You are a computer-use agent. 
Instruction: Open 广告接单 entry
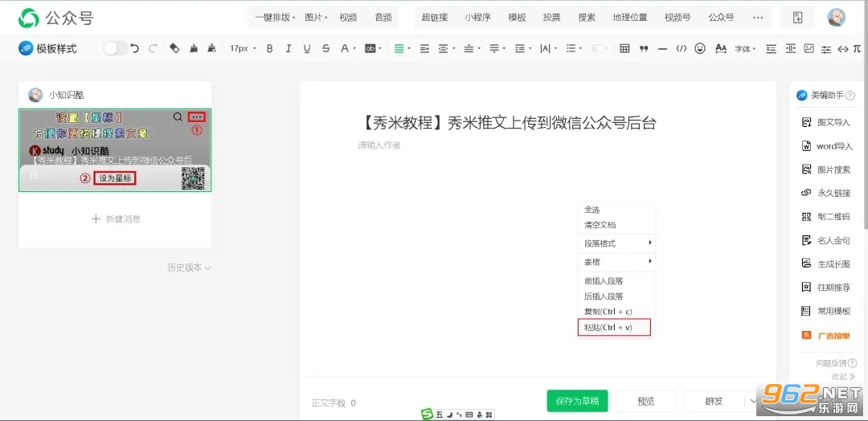[x=826, y=335]
